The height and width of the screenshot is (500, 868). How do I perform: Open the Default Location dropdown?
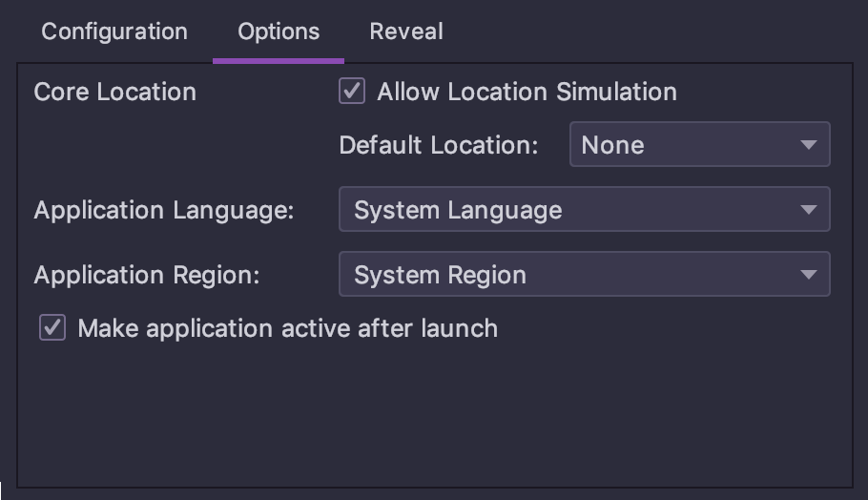[x=700, y=144]
